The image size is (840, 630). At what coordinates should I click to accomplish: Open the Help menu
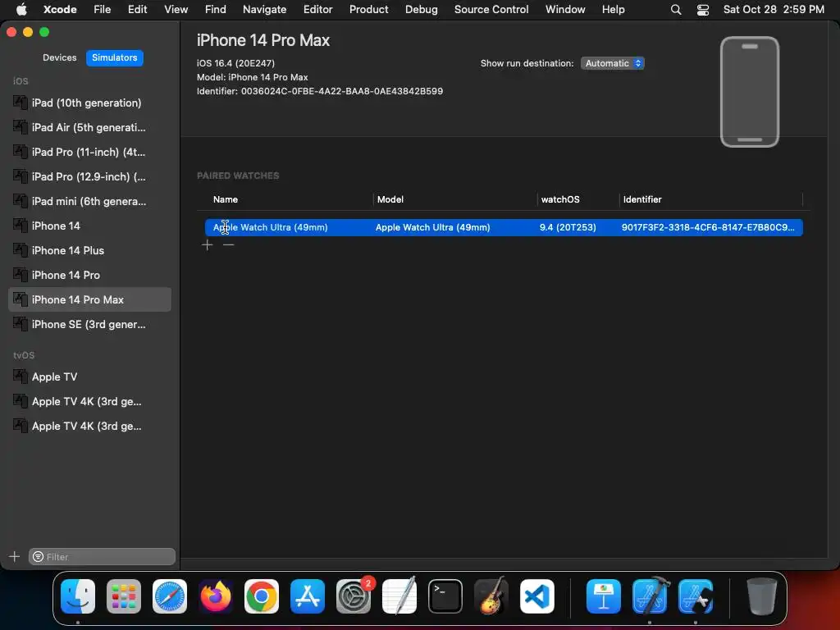tap(613, 10)
